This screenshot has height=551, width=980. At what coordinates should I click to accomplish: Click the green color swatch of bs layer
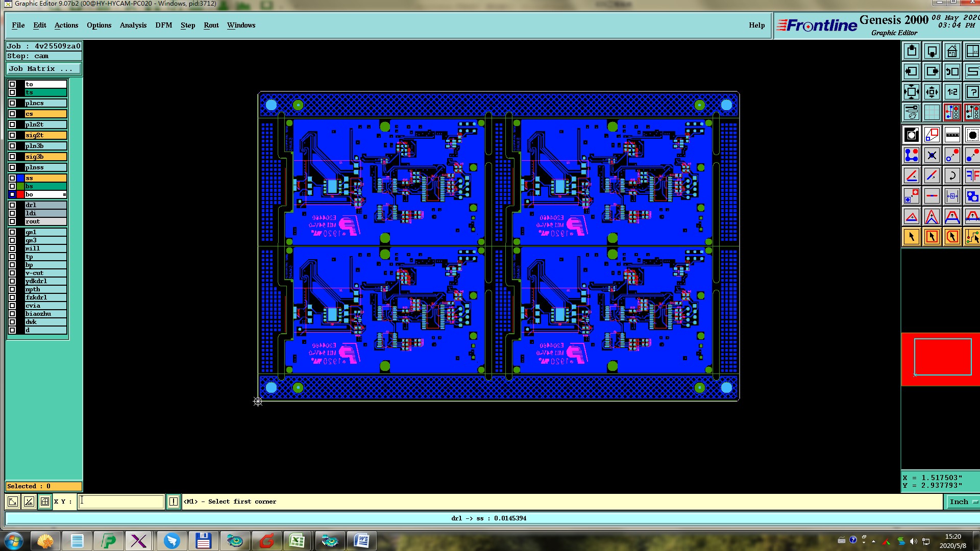20,186
